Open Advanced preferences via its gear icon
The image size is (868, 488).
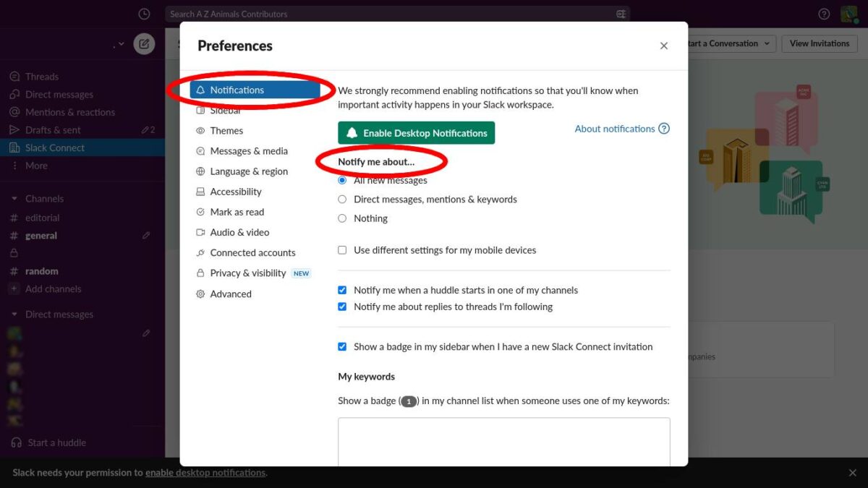[200, 294]
